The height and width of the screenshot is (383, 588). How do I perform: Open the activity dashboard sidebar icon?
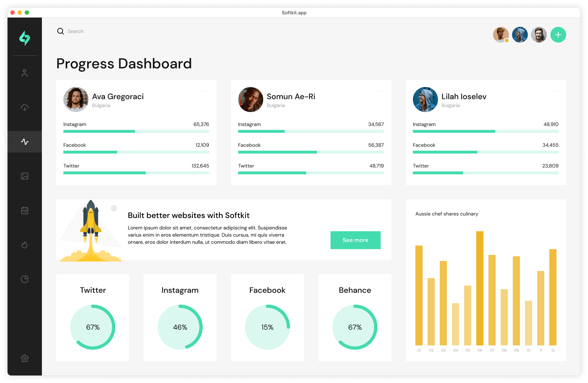[24, 141]
